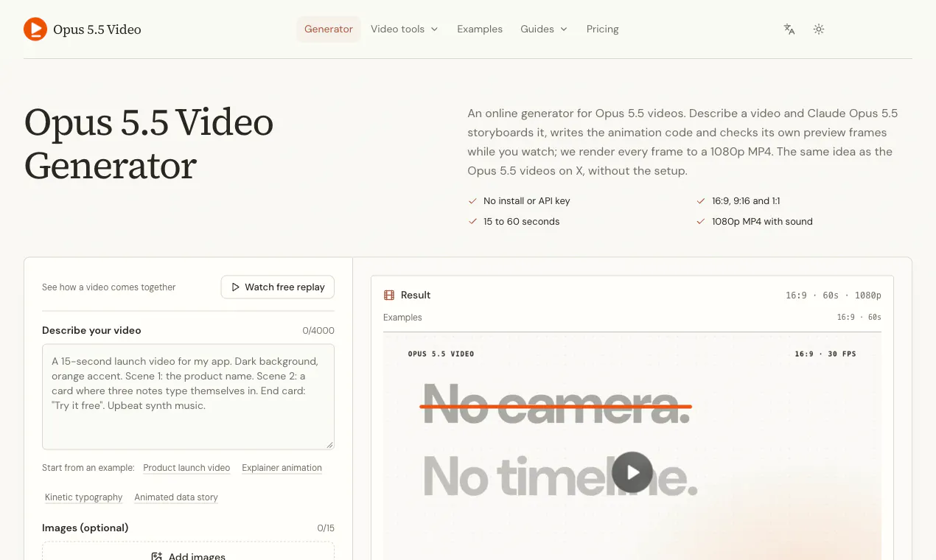Viewport: 936px width, 560px height.
Task: Go to the Pricing page
Action: click(603, 29)
